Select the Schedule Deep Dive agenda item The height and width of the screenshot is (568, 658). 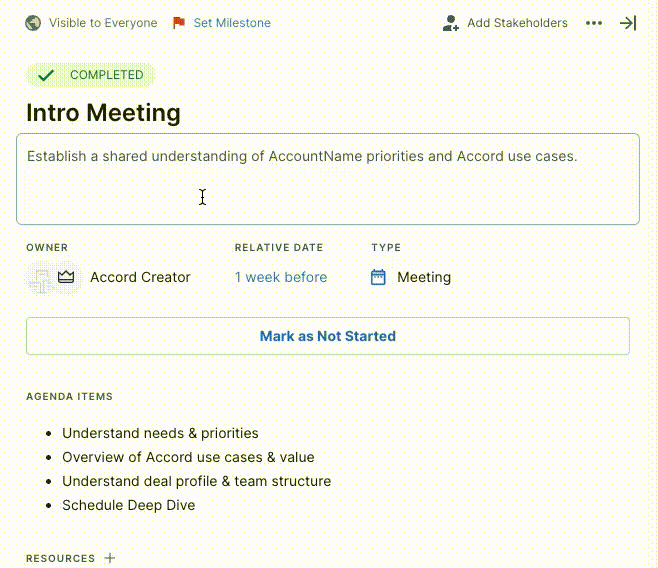pos(128,505)
